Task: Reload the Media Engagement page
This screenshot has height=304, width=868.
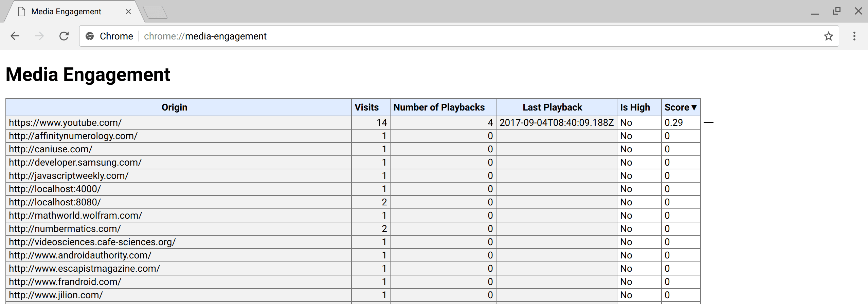Action: [64, 36]
